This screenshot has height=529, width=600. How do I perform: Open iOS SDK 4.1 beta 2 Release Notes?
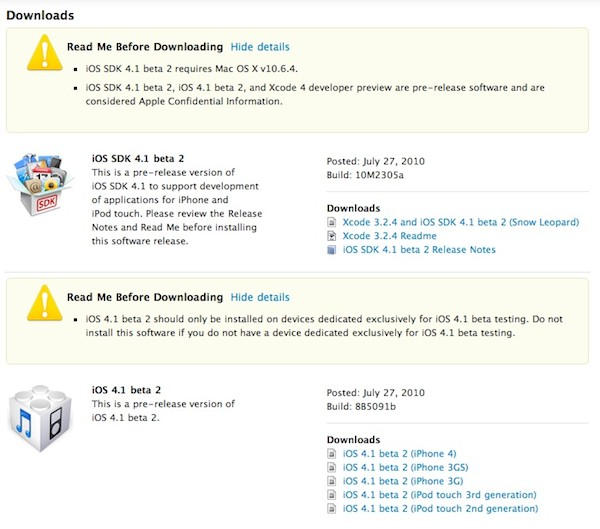(x=419, y=249)
